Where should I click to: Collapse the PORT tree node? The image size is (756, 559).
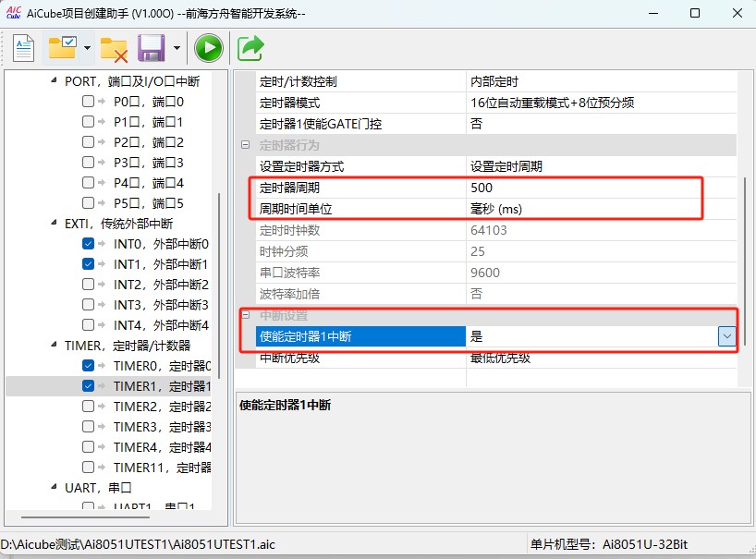pos(54,80)
